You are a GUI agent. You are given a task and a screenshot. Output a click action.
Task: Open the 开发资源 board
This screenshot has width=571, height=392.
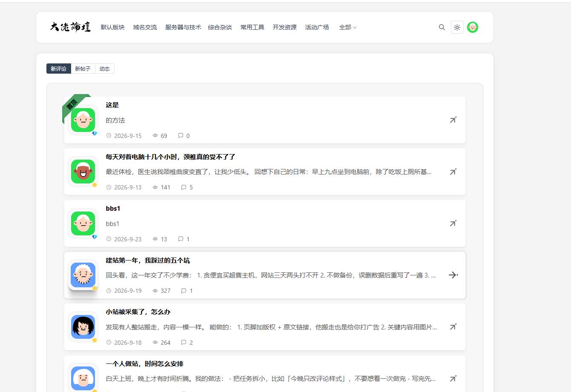click(284, 27)
